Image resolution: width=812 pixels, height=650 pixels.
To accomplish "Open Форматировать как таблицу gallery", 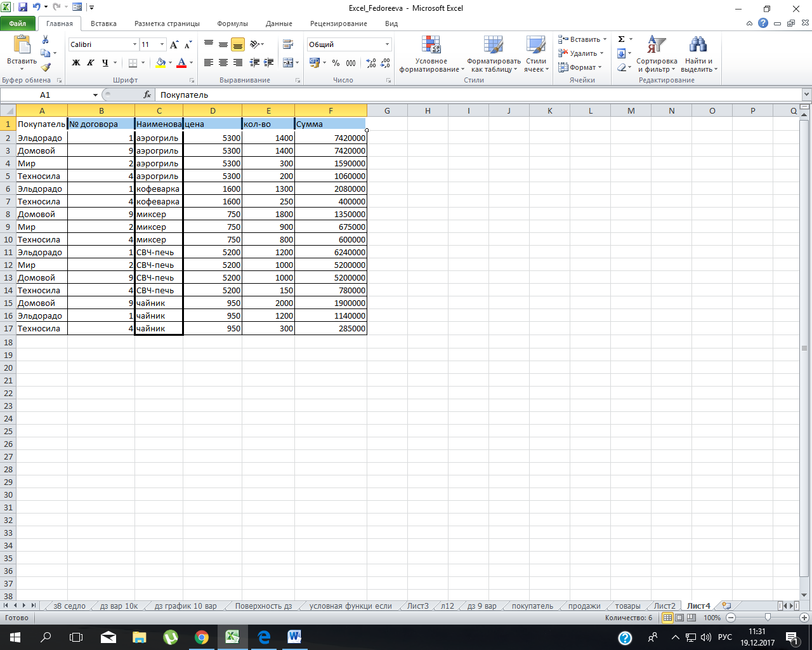I will pyautogui.click(x=494, y=55).
